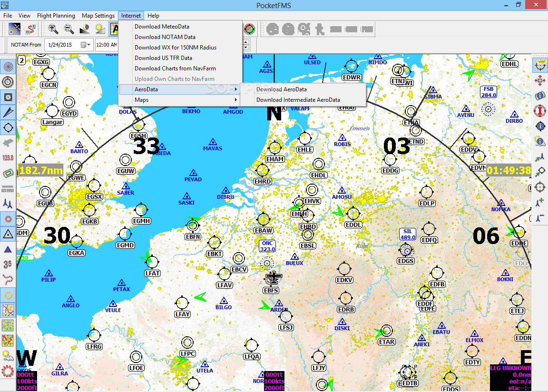Toggle the small airfields square icon
The height and width of the screenshot is (392, 548).
click(x=8, y=97)
